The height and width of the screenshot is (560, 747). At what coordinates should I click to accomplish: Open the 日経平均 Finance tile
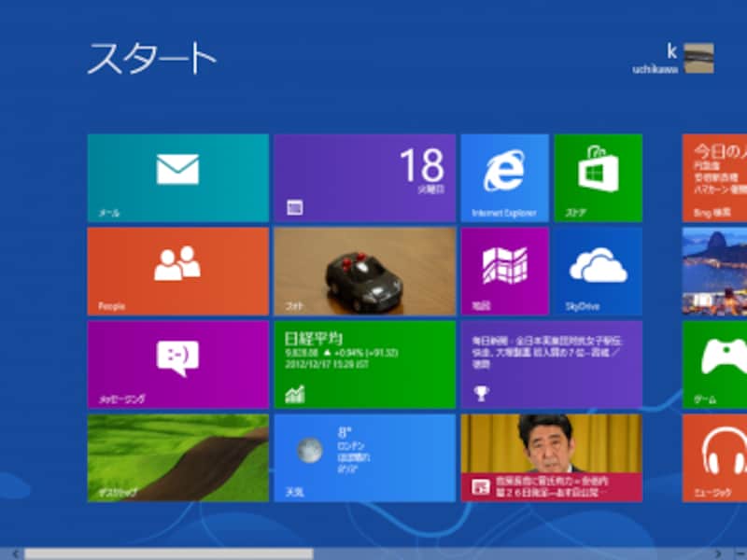click(365, 365)
